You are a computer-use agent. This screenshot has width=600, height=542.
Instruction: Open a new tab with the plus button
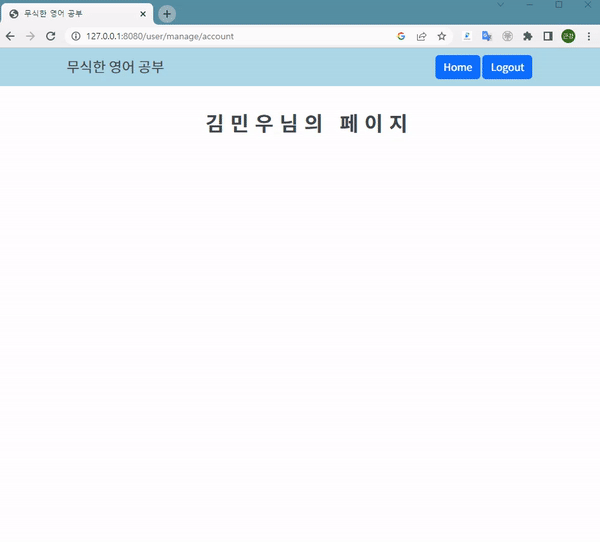coord(167,14)
